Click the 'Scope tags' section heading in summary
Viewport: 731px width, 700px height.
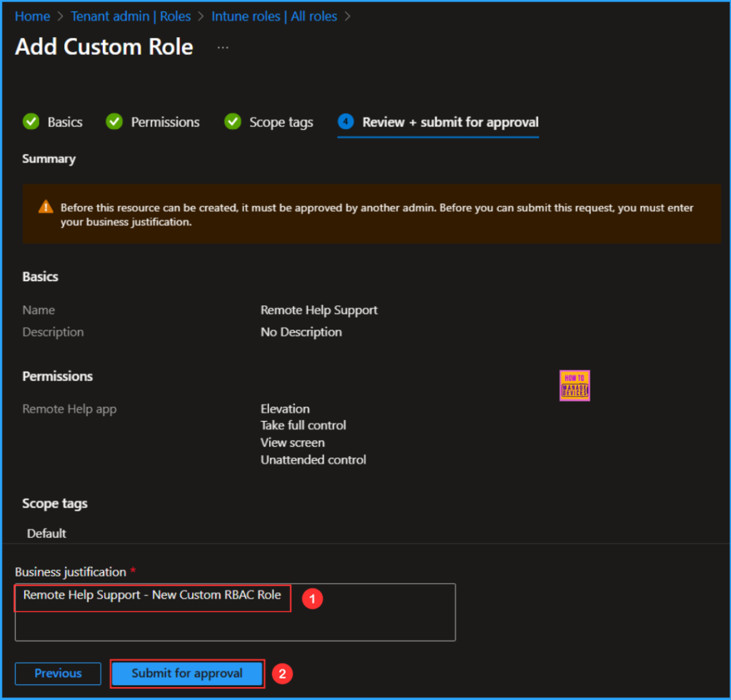(55, 503)
